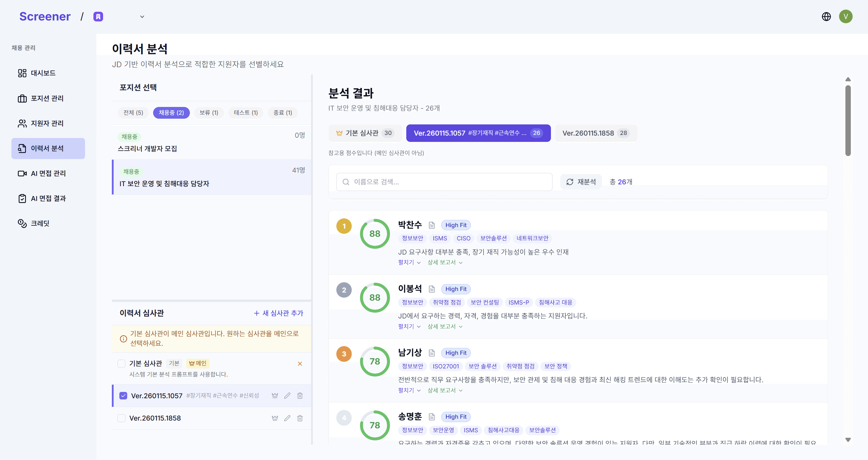Open the workspace dropdown beside the Screener logo
The image size is (868, 460).
142,17
